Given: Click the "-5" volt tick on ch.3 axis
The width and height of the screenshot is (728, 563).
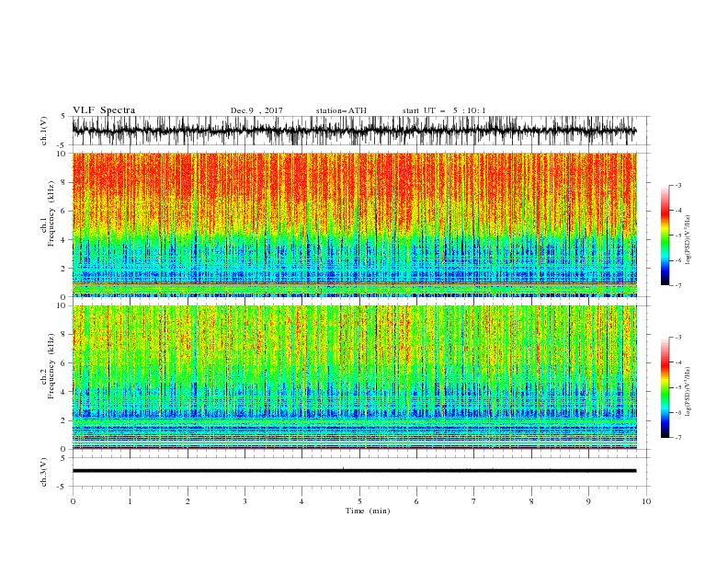Looking at the screenshot, I should (x=62, y=487).
